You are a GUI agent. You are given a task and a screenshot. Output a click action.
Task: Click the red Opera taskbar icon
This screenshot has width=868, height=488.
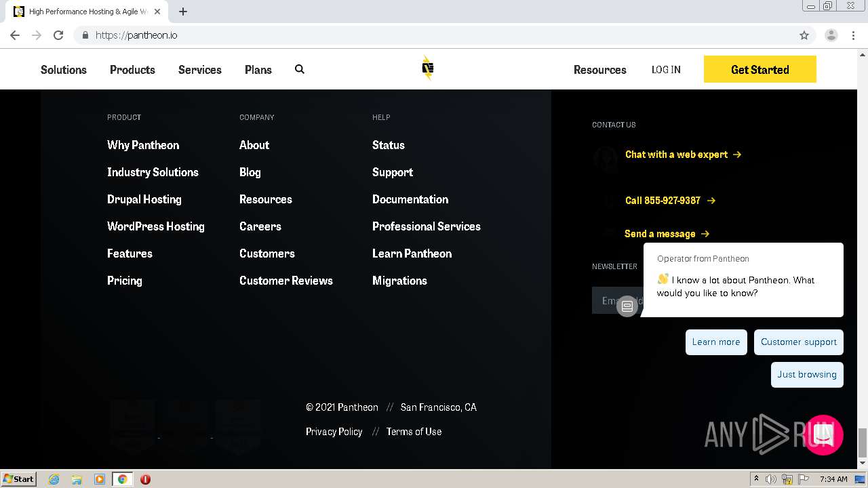[x=145, y=479]
